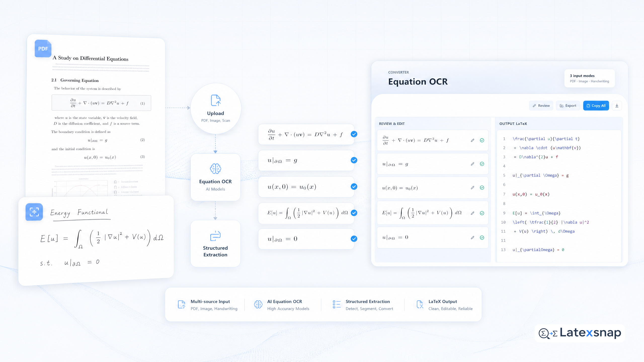This screenshot has height=362, width=644.
Task: Click LaTeX line u(x,0) = u_0(x)
Action: click(x=531, y=194)
